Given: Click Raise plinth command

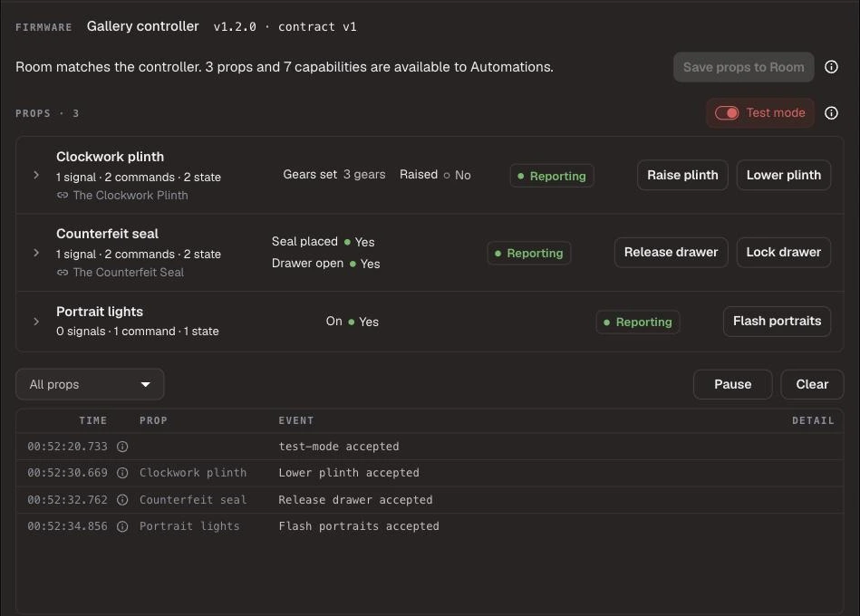Looking at the screenshot, I should (682, 175).
